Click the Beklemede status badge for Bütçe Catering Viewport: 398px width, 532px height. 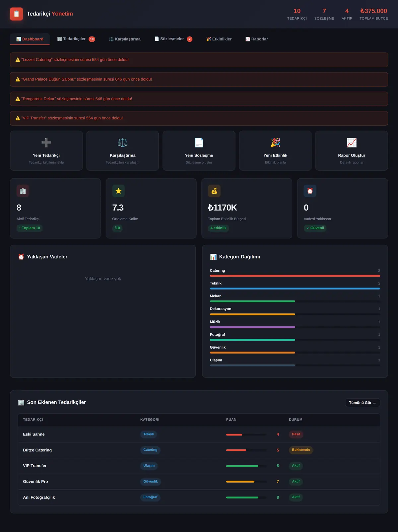click(301, 450)
